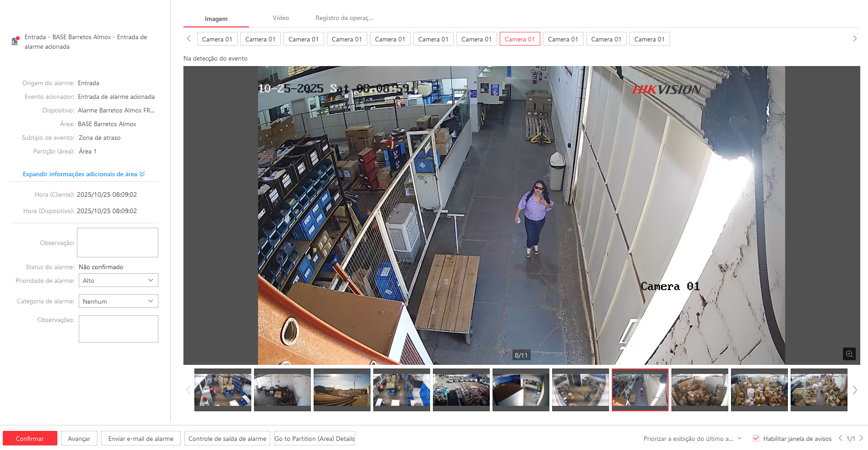868x450 pixels.
Task: Click Go to Partition (Area) Details
Action: (x=314, y=439)
